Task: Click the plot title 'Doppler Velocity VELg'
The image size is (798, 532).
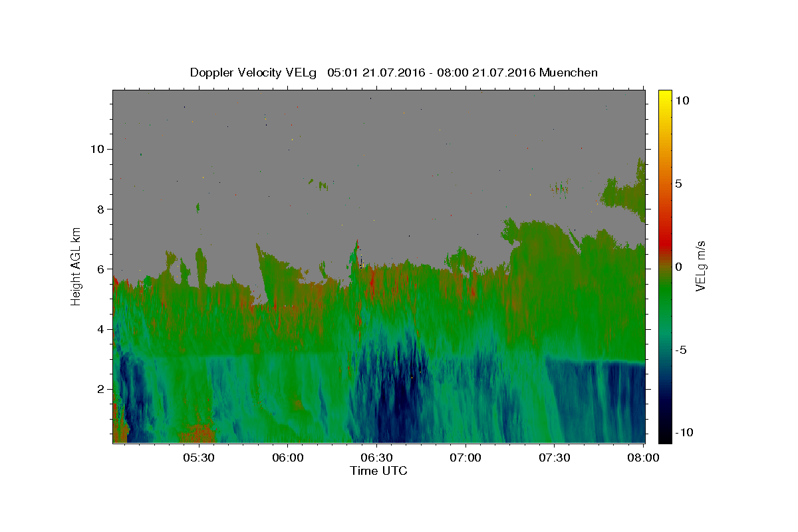Action: [x=255, y=72]
